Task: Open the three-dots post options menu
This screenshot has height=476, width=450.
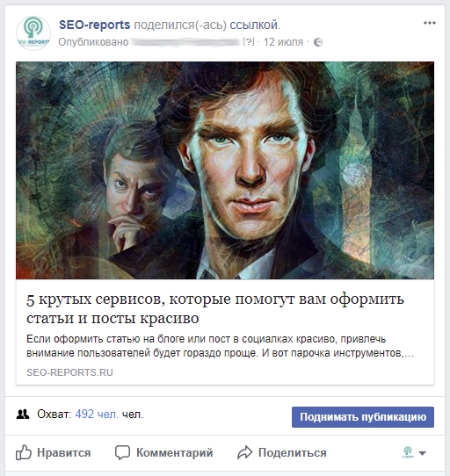Action: point(429,23)
